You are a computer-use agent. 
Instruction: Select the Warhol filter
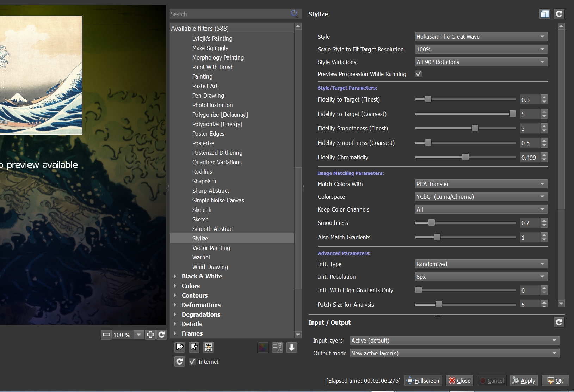201,257
